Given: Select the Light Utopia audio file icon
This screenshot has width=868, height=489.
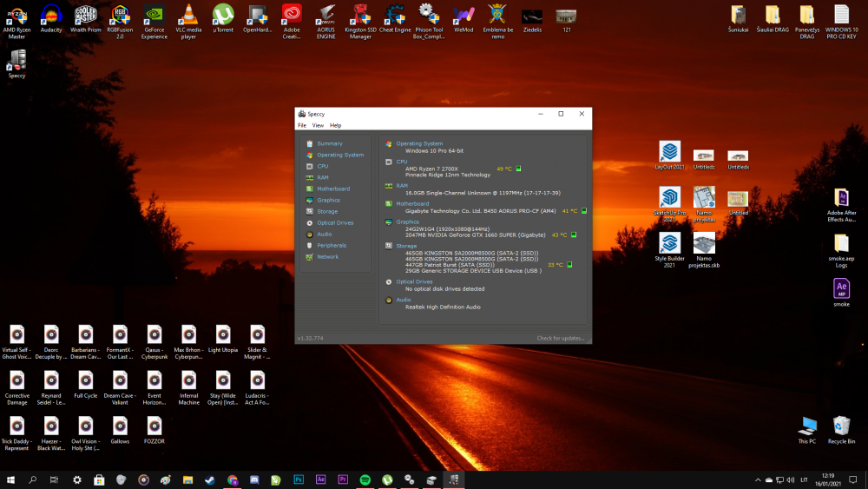Looking at the screenshot, I should pos(223,339).
